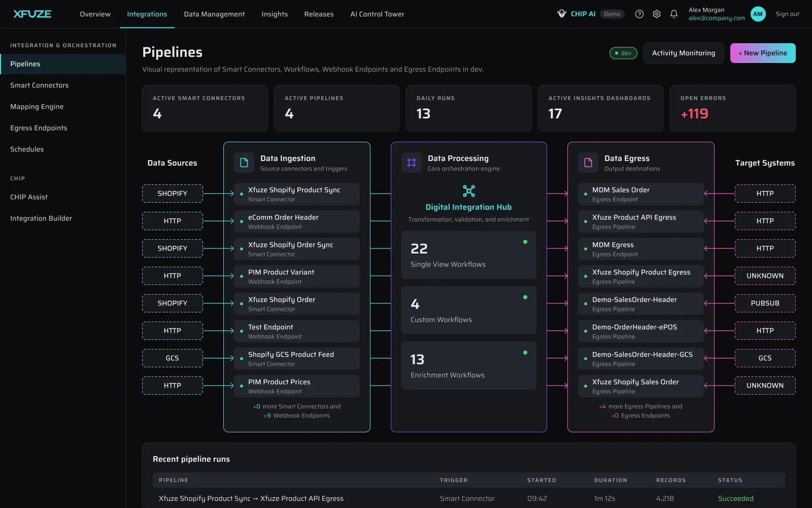Go to Egress Endpoints in the sidebar
Viewport: 812px width, 508px height.
[62, 128]
